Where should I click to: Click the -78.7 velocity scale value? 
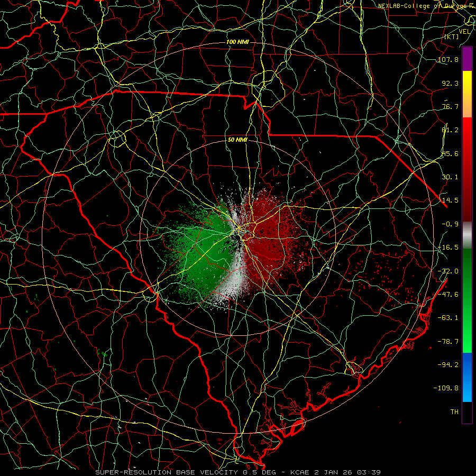pos(448,342)
